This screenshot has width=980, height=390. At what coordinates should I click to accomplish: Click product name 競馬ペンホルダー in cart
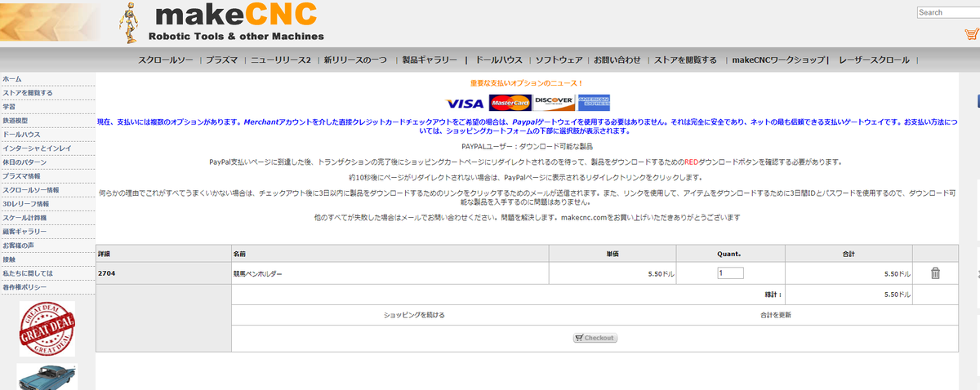click(x=258, y=274)
